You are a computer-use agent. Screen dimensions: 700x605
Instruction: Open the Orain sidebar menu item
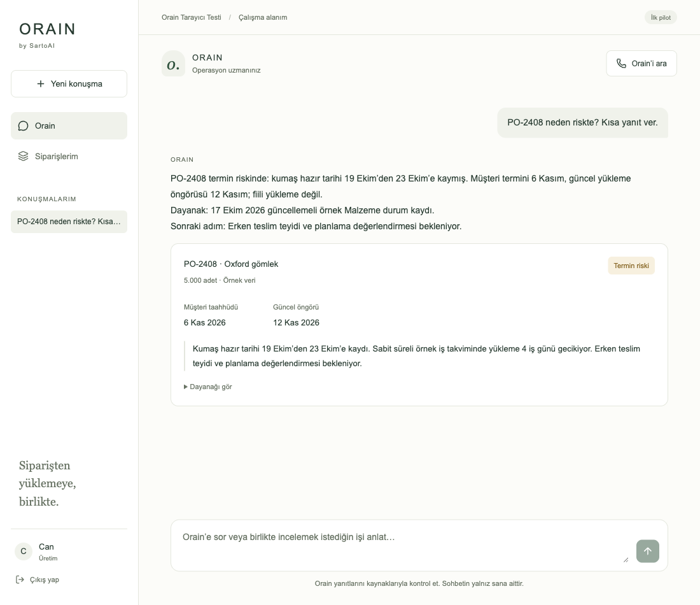tap(69, 125)
